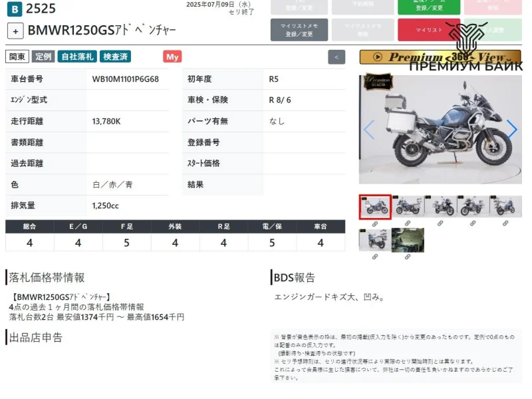Select the red 'My' tag badge
The height and width of the screenshot is (399, 532).
[172, 57]
